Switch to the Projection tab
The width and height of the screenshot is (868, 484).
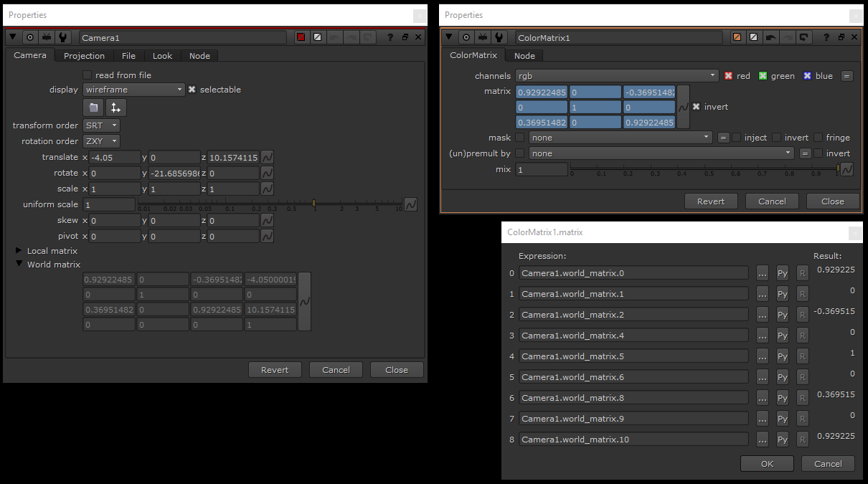click(x=84, y=55)
